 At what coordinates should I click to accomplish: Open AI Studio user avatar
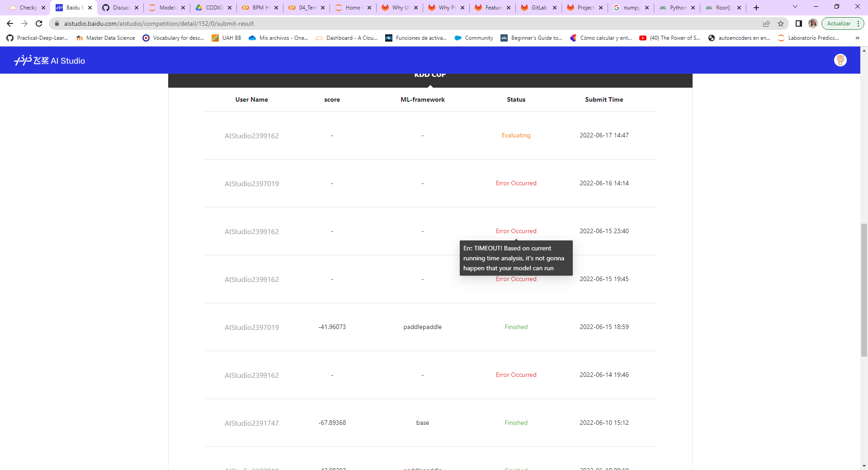coord(840,60)
